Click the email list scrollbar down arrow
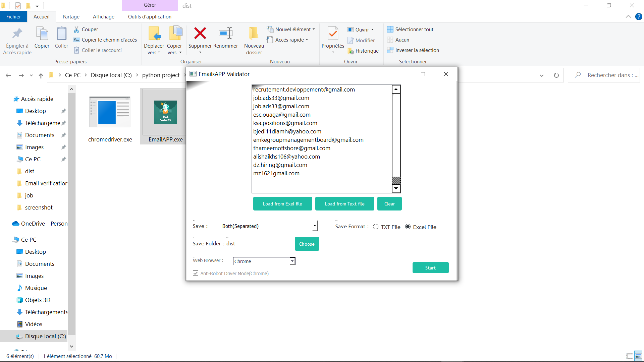Image resolution: width=644 pixels, height=362 pixels. tap(396, 188)
